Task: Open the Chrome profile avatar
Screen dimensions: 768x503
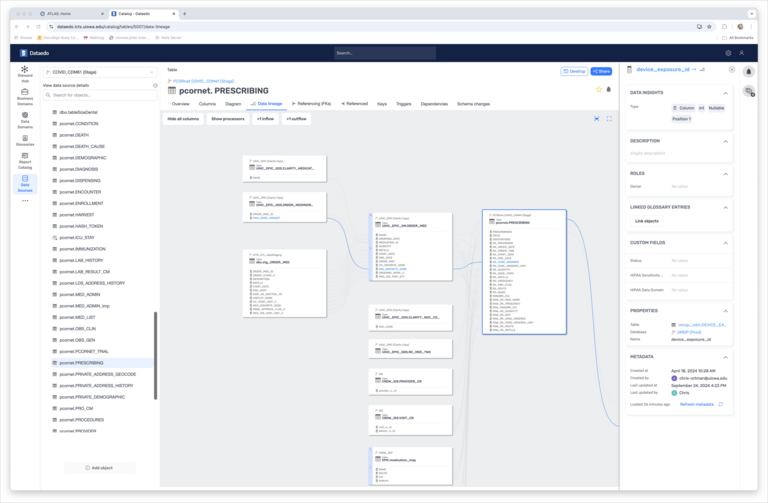Action: click(x=740, y=27)
